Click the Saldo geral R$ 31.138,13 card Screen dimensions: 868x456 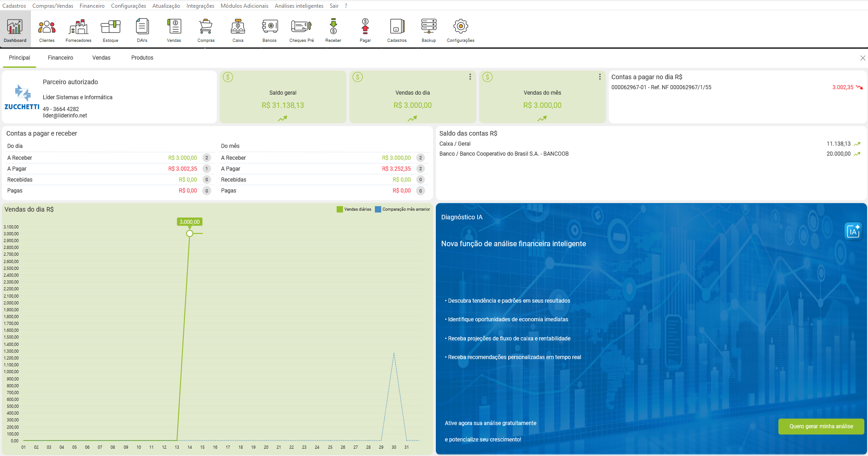[283, 97]
